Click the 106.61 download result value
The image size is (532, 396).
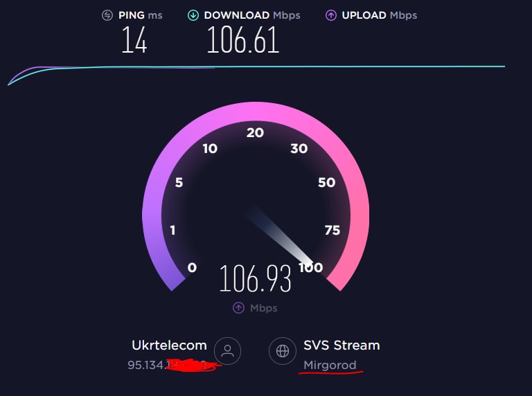tap(243, 40)
